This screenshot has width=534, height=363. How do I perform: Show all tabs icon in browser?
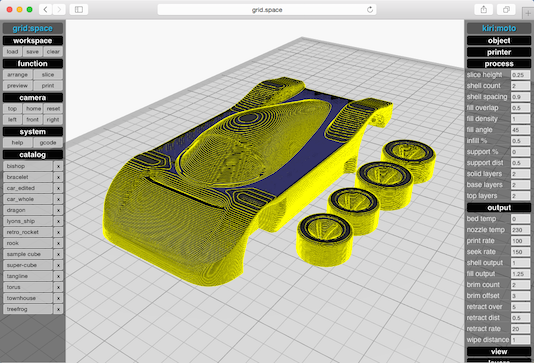506,10
